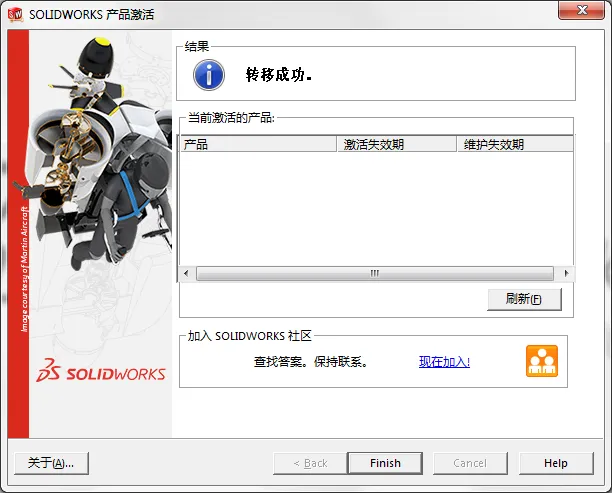612x493 pixels.
Task: Click the blue information icon
Action: pyautogui.click(x=209, y=75)
